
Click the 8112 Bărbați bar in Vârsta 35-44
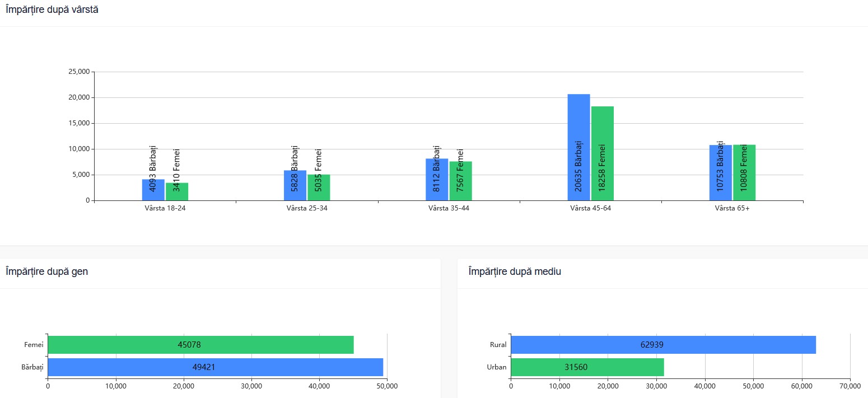click(437, 180)
